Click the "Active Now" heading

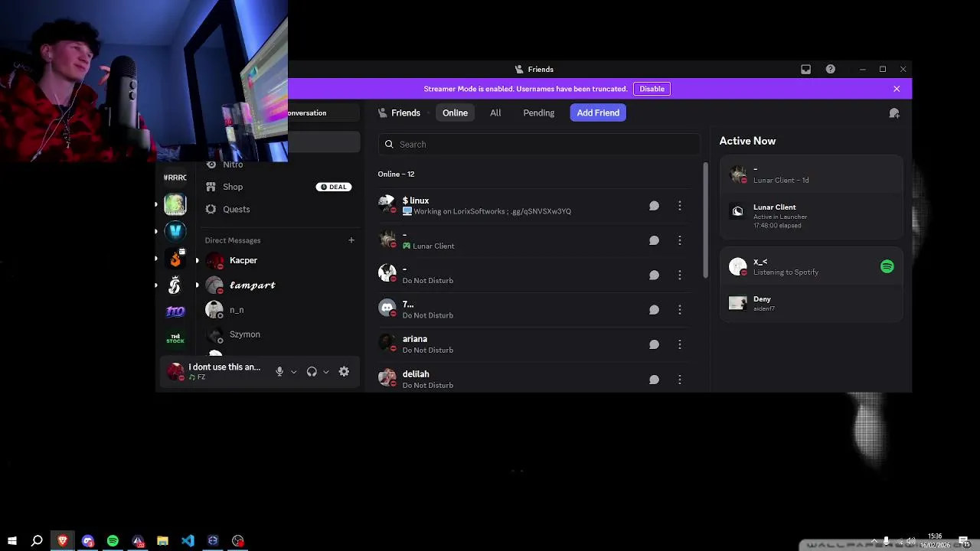point(747,141)
